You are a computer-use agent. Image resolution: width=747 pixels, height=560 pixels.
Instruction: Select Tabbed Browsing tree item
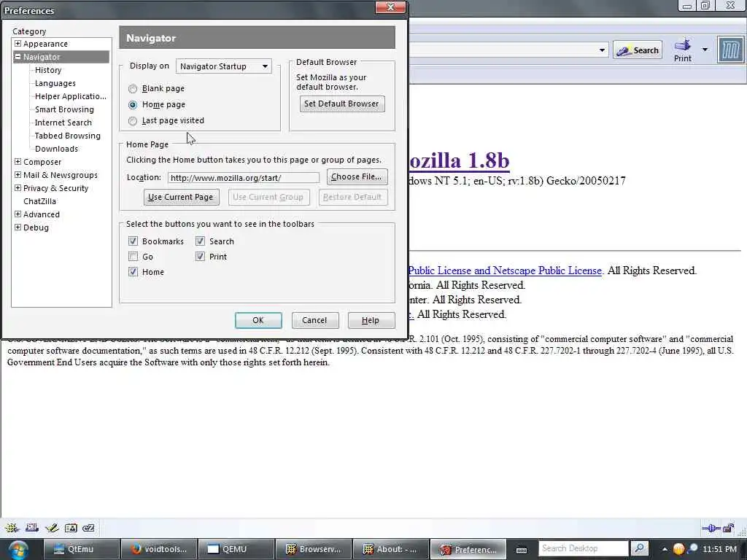point(68,136)
